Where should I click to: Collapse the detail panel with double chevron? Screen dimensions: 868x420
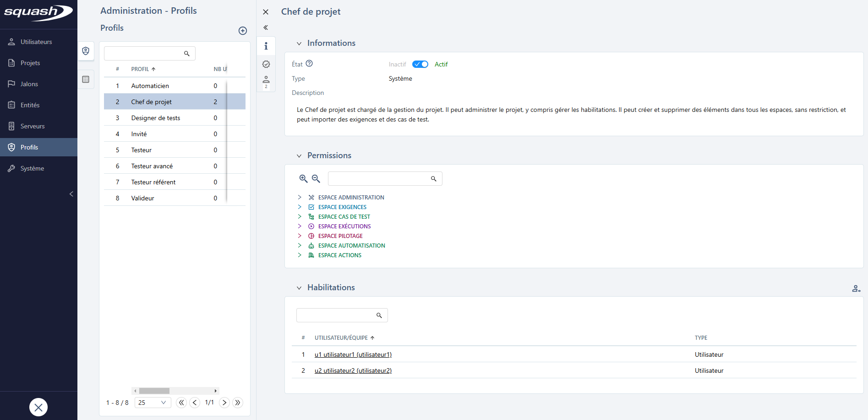(266, 28)
